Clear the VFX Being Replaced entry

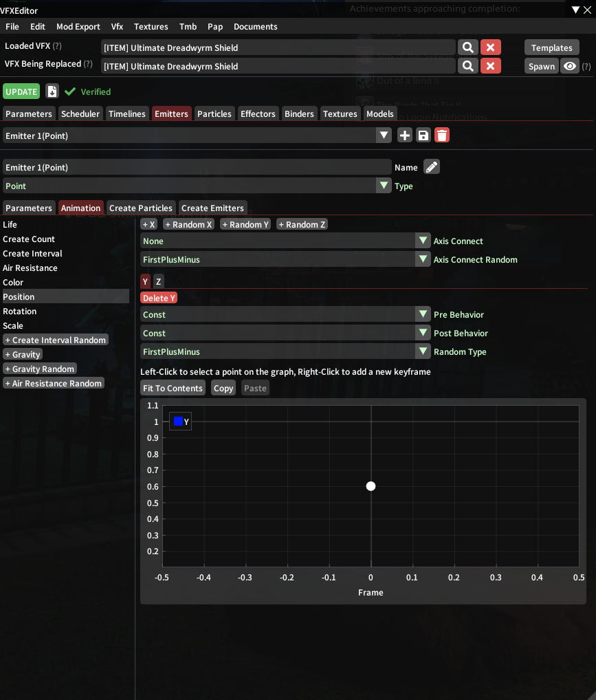coord(490,66)
